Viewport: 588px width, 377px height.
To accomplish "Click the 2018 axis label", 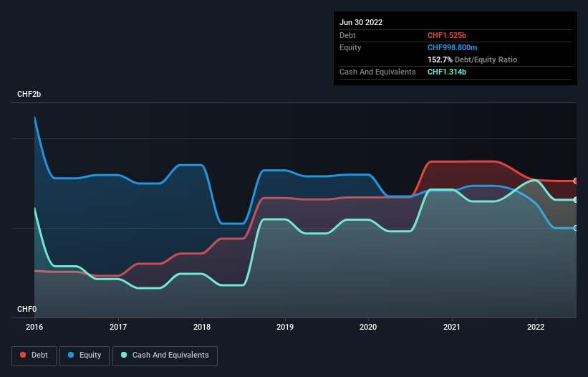I will point(202,327).
